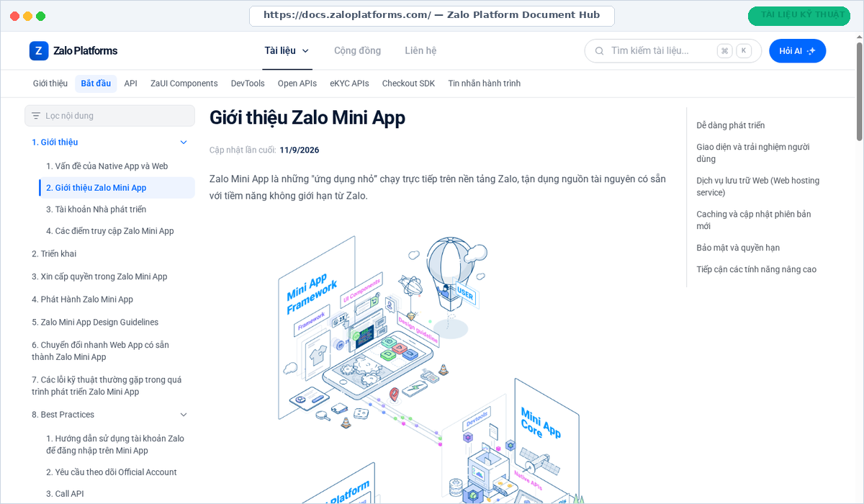
Task: Click the search magnifier icon
Action: (599, 51)
